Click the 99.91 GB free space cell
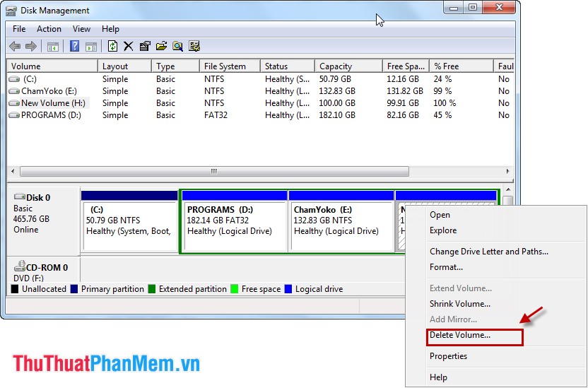588x388 pixels. 403,103
